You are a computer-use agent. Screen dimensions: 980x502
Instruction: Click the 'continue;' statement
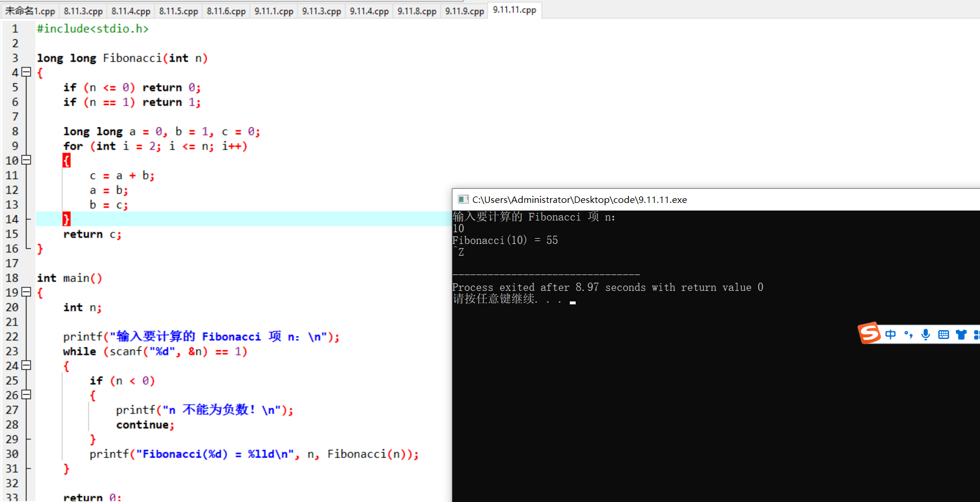pyautogui.click(x=145, y=424)
